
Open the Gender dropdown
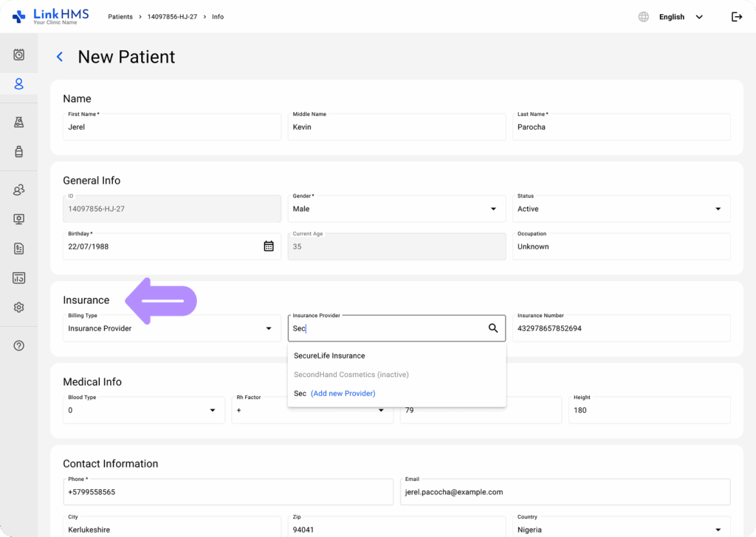pyautogui.click(x=494, y=209)
